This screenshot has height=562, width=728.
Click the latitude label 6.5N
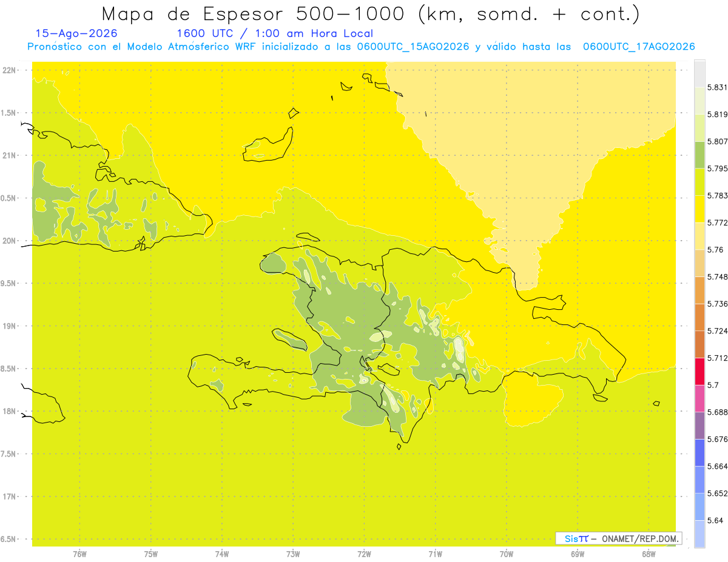click(x=8, y=540)
